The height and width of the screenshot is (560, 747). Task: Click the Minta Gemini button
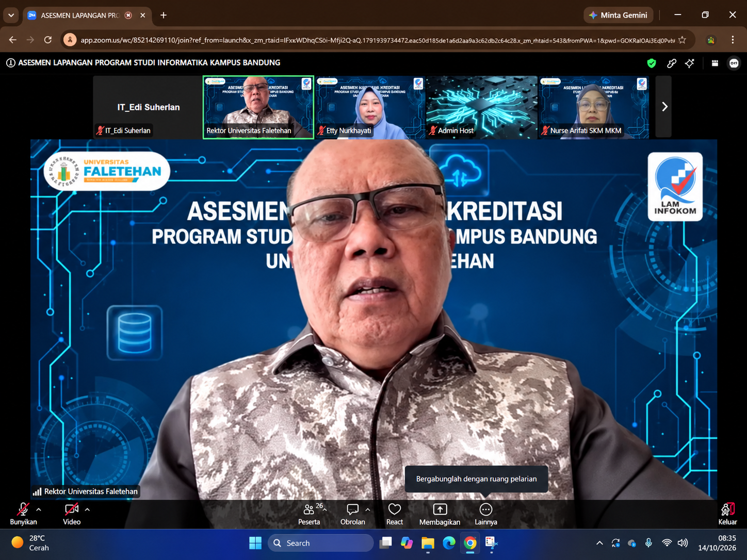click(619, 15)
